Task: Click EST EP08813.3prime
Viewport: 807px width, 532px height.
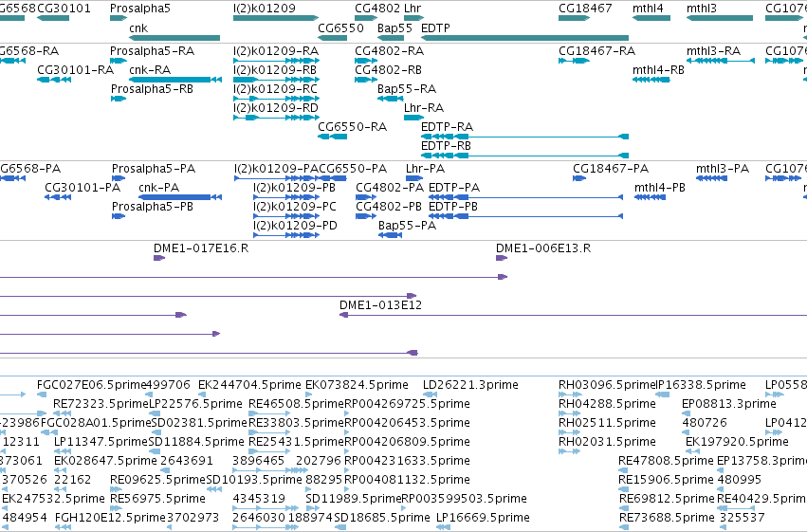Action: pyautogui.click(x=729, y=404)
